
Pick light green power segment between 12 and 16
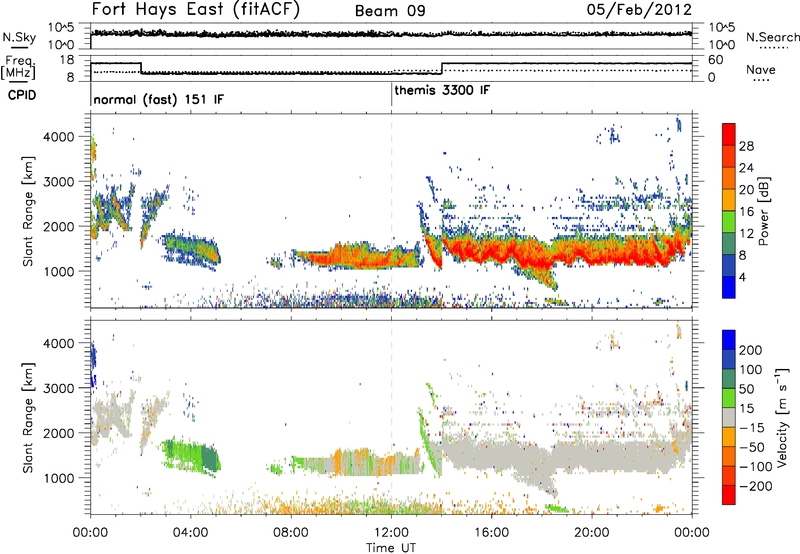[729, 221]
